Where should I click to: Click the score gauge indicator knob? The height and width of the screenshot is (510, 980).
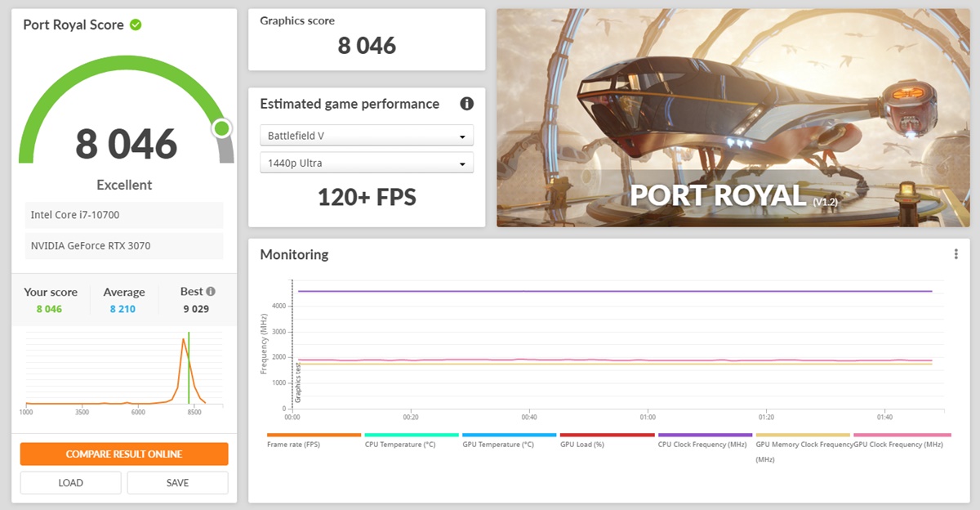tap(221, 128)
